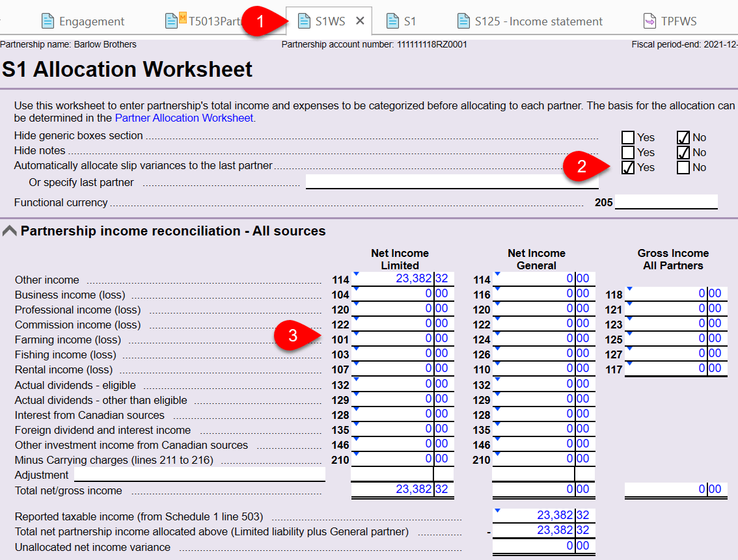The image size is (738, 560).
Task: Click the Adjustment Limited amount field
Action: point(402,474)
